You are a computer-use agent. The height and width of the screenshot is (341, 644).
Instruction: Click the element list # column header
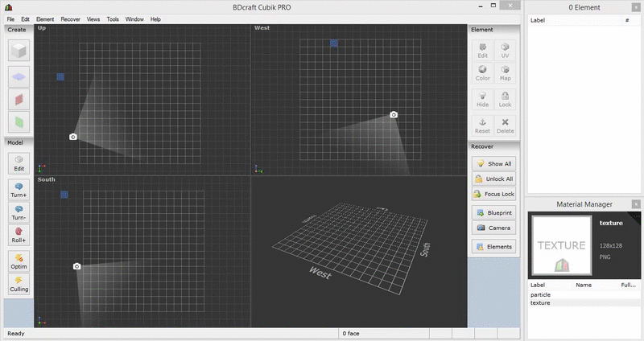[x=627, y=20]
